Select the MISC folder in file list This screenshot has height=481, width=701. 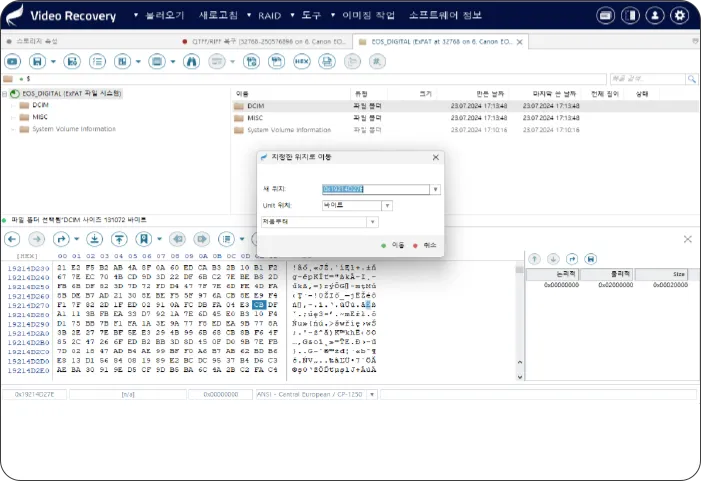pos(254,117)
